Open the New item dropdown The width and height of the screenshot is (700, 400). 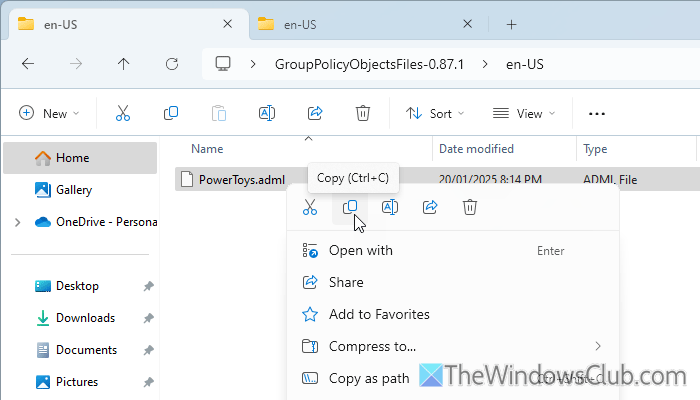click(49, 113)
